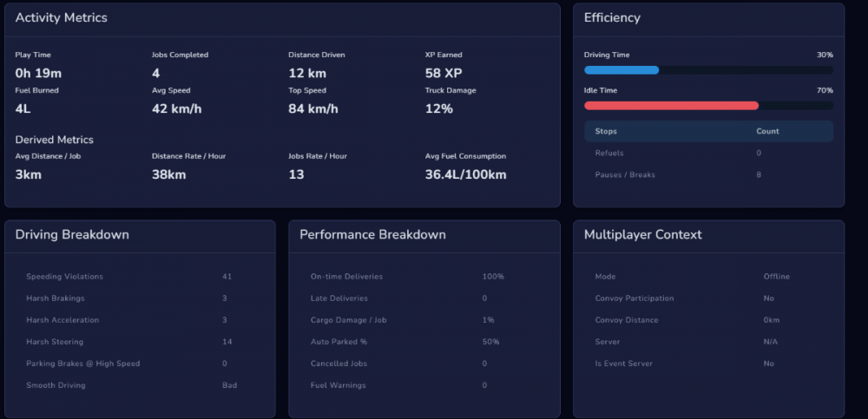Click the XP Earned value 58 XP
The width and height of the screenshot is (868, 419).
[x=444, y=74]
